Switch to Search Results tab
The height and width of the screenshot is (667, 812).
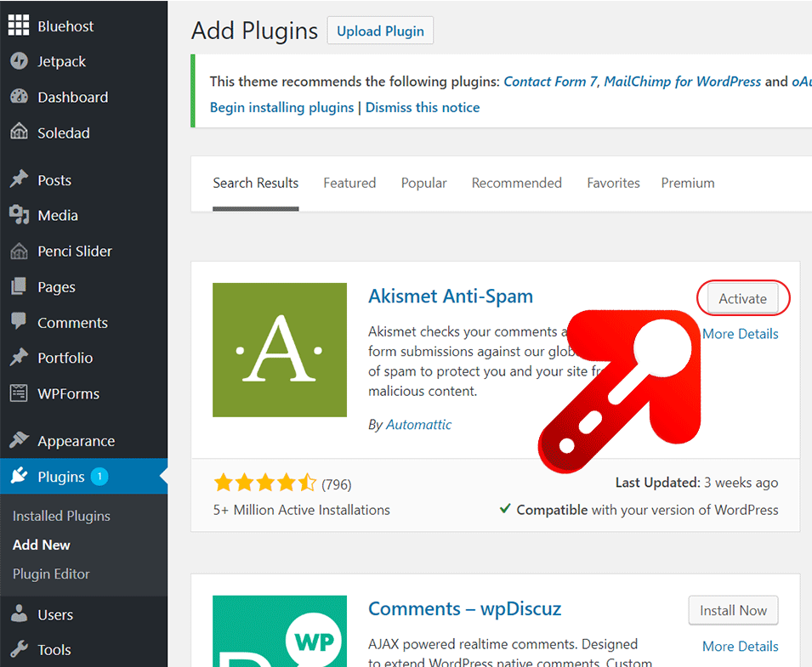[256, 184]
